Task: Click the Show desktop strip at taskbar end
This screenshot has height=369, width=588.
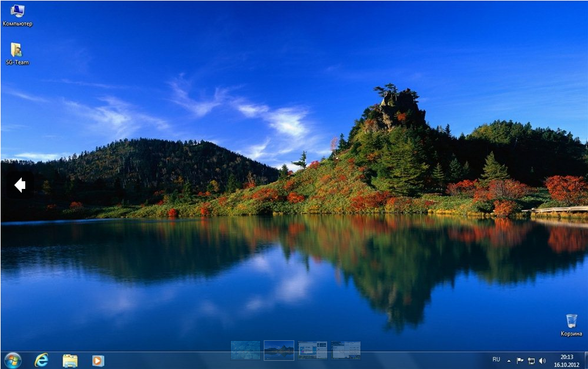Action: click(586, 360)
